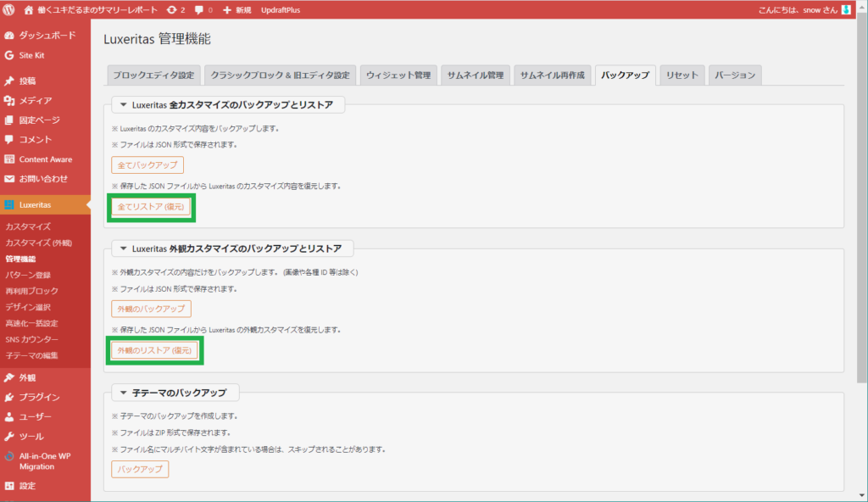Viewport: 868px width, 502px height.
Task: Open カスタマイズ submenu item
Action: (x=28, y=226)
